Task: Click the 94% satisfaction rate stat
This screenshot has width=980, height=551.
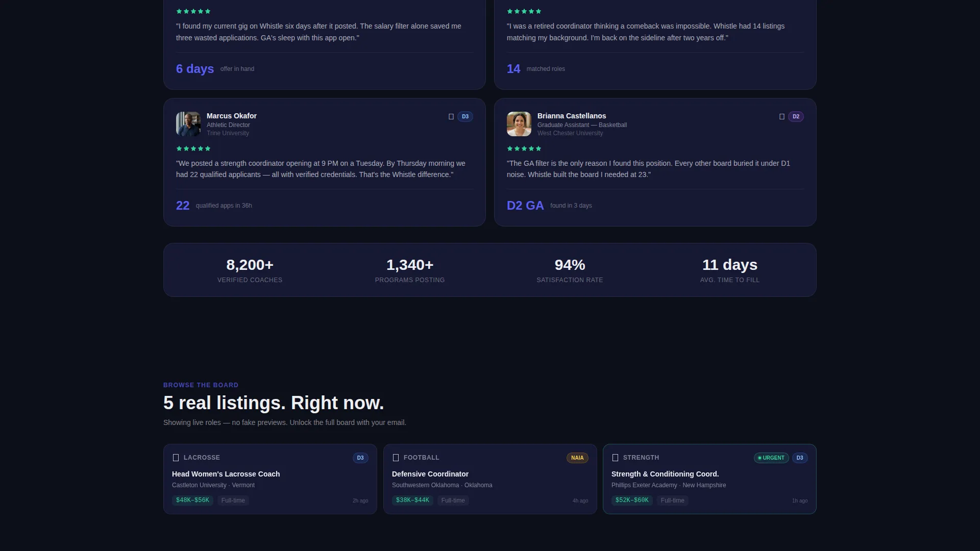Action: [570, 270]
